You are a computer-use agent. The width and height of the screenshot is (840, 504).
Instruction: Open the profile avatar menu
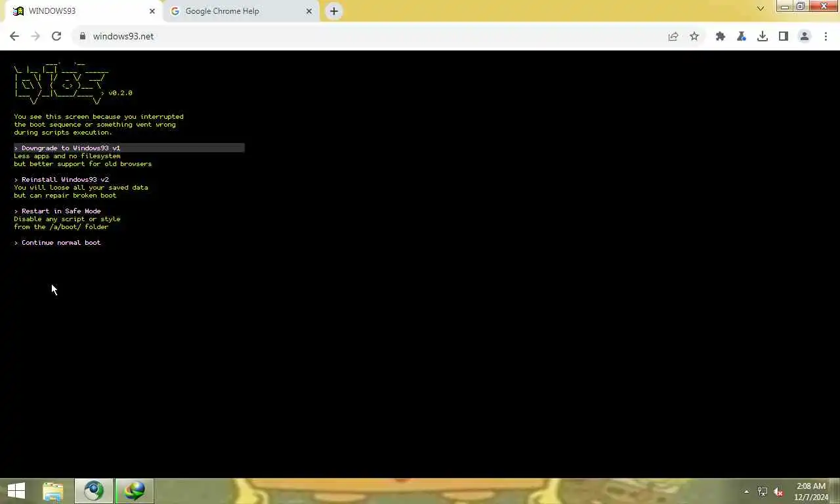(805, 36)
